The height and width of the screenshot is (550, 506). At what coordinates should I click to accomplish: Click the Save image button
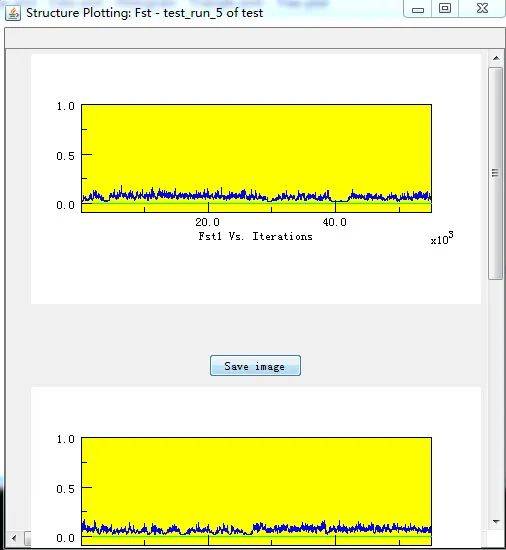click(255, 365)
